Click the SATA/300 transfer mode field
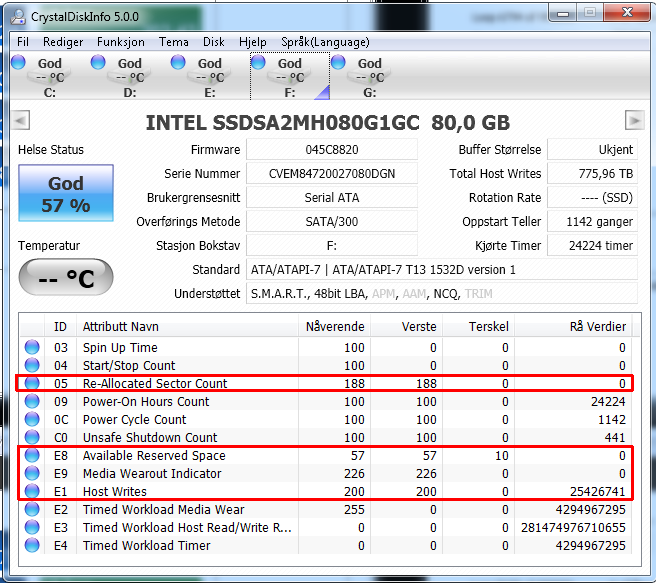The image size is (656, 583). [332, 221]
